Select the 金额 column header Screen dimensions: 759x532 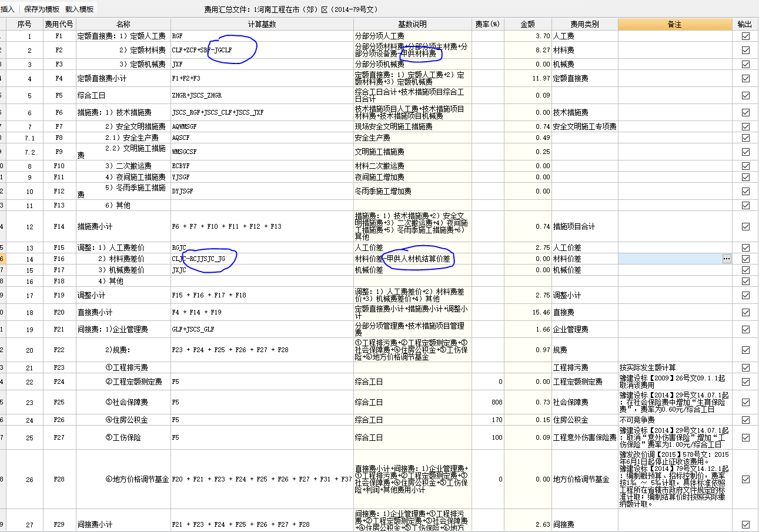[x=527, y=24]
